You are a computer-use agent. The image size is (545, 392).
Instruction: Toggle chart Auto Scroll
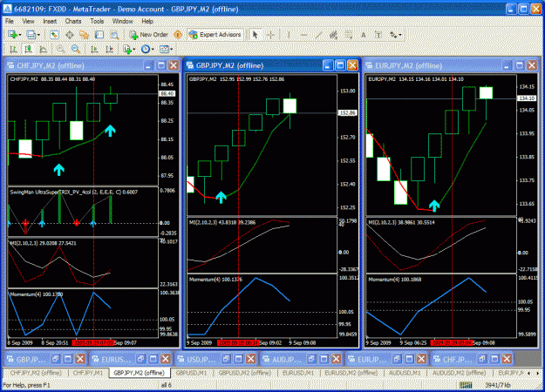[x=94, y=50]
